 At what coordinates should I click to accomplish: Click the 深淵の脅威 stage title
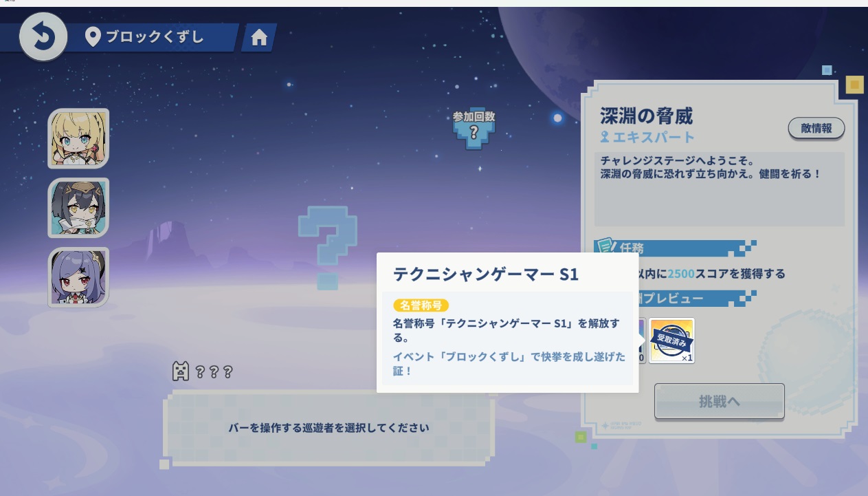[646, 115]
